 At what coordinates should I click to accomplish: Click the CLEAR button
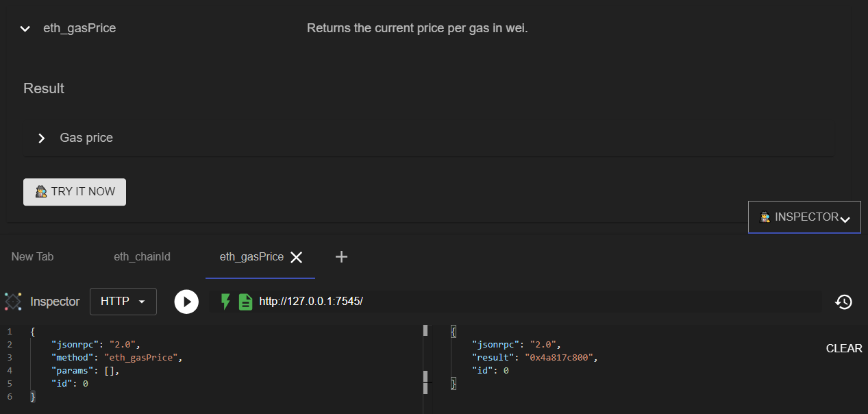click(x=843, y=348)
